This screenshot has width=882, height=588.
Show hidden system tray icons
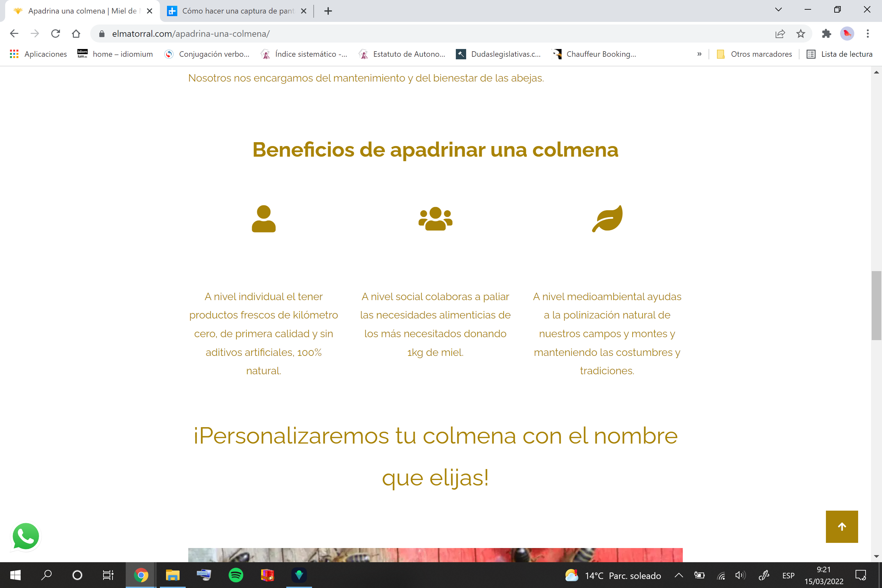click(x=679, y=575)
